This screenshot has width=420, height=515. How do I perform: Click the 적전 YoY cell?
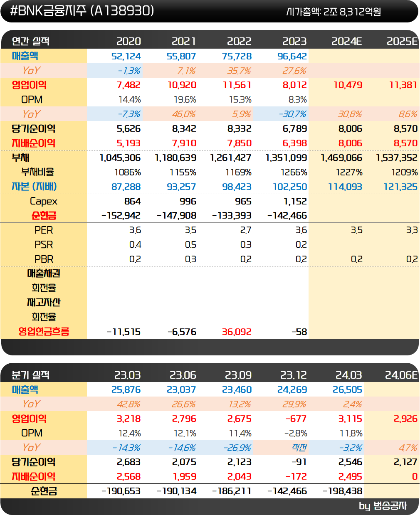point(299,447)
